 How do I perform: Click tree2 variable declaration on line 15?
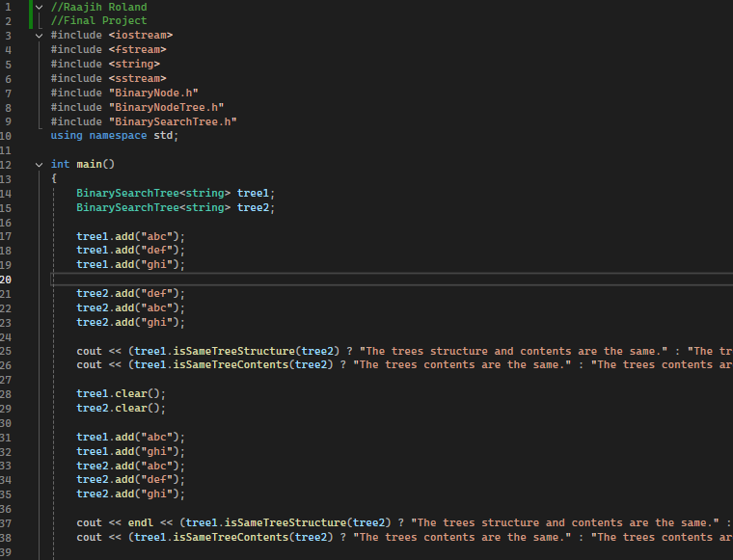253,207
